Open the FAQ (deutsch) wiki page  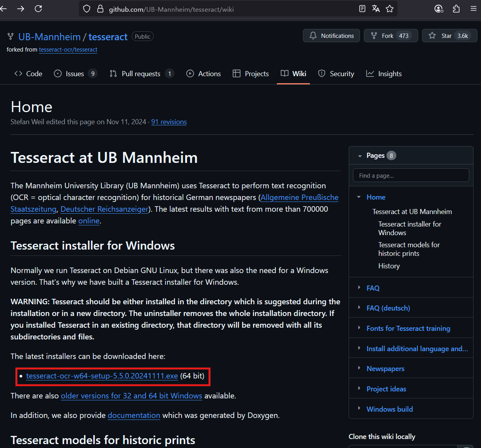388,308
